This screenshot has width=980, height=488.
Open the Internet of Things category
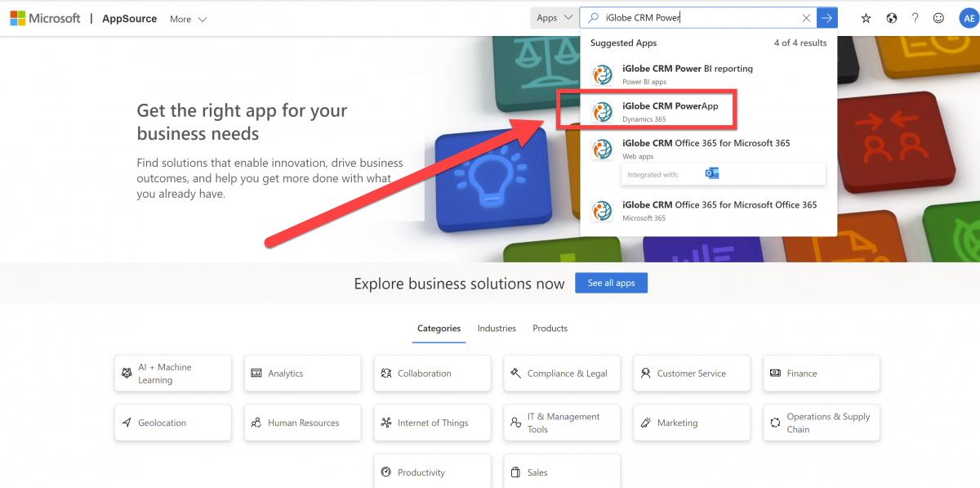pos(432,423)
